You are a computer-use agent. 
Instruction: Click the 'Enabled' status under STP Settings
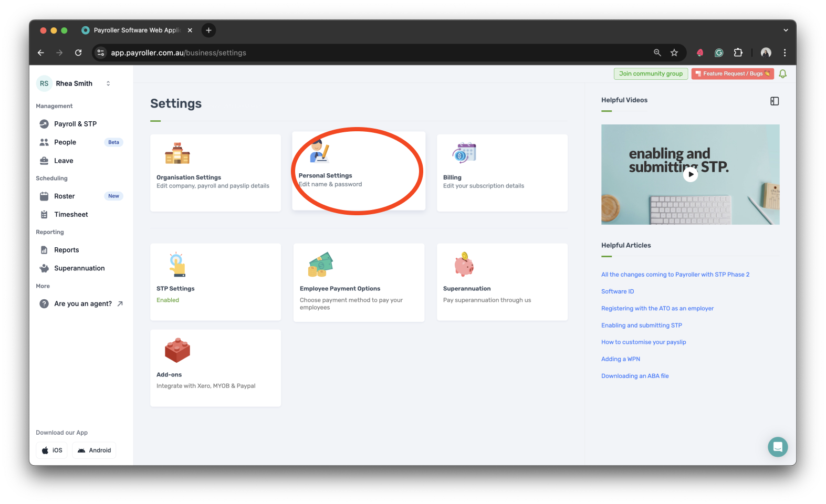168,300
